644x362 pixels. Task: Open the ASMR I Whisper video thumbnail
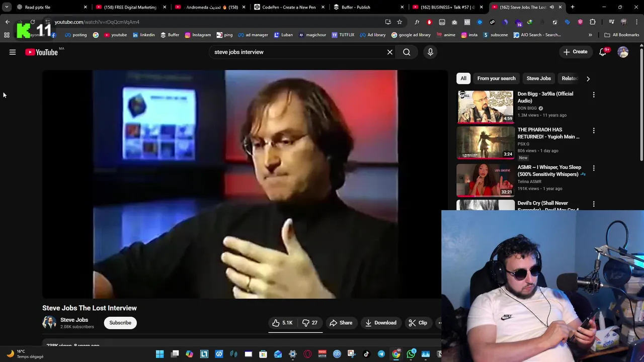(485, 180)
